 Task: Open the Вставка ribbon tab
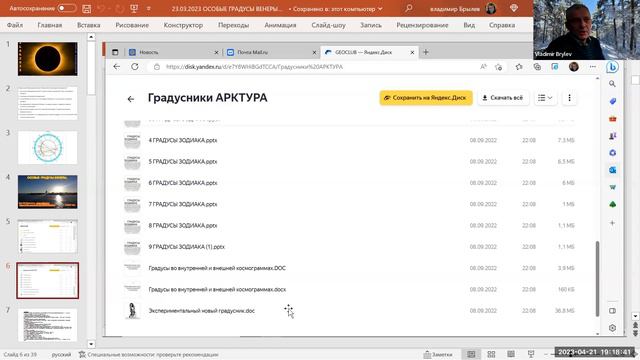pyautogui.click(x=89, y=25)
